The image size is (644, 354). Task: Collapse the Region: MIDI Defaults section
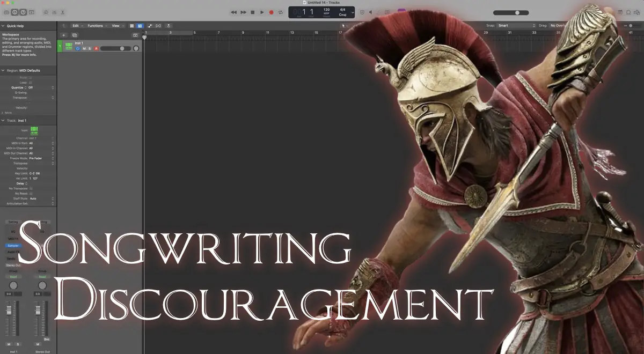3,70
